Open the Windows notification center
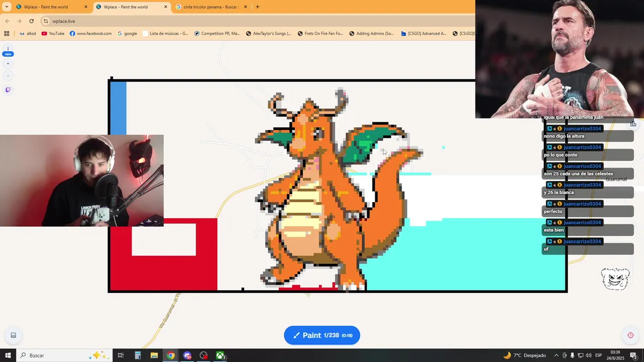Image resolution: width=644 pixels, height=362 pixels. (633, 355)
